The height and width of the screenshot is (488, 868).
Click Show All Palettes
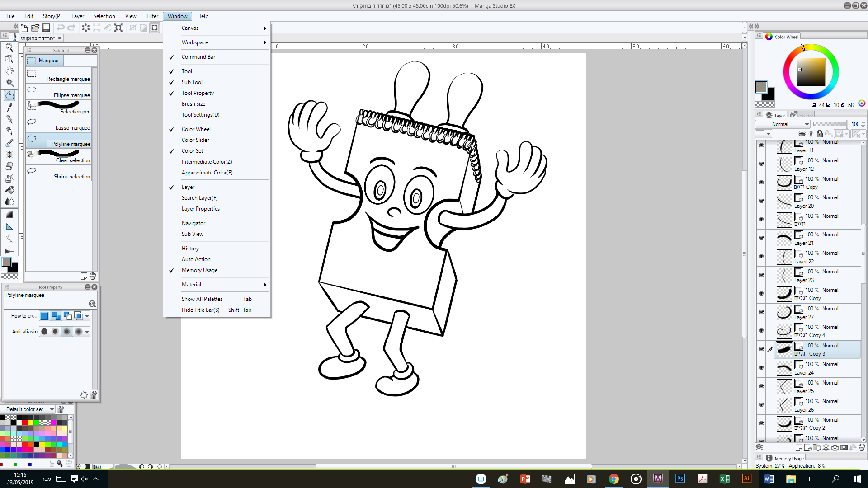[202, 299]
